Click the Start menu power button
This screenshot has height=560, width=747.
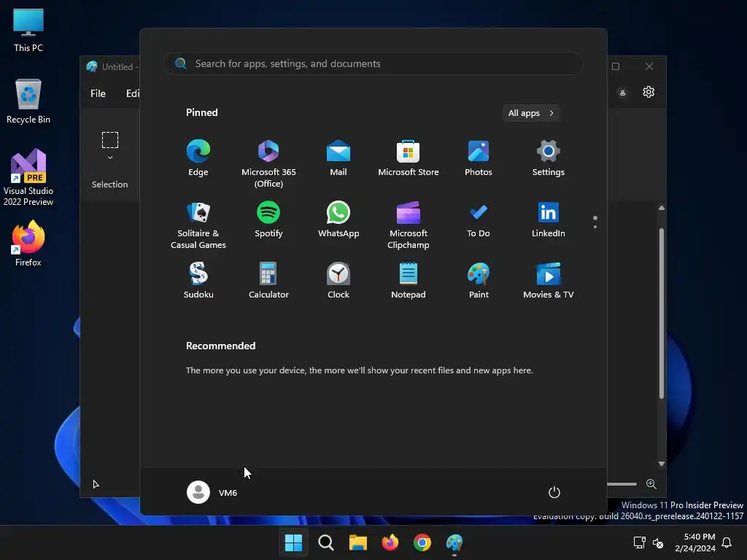click(x=554, y=492)
